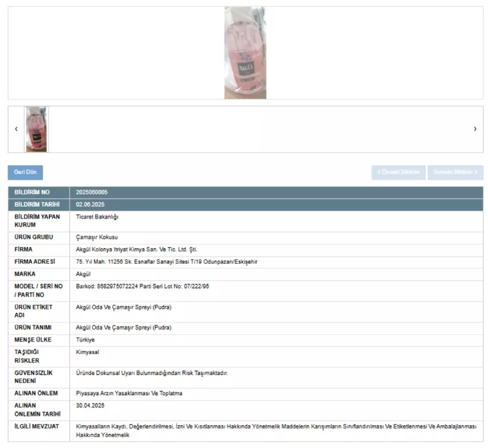
Task: Open previous notice via Önceki Bildirim
Action: pyautogui.click(x=398, y=172)
